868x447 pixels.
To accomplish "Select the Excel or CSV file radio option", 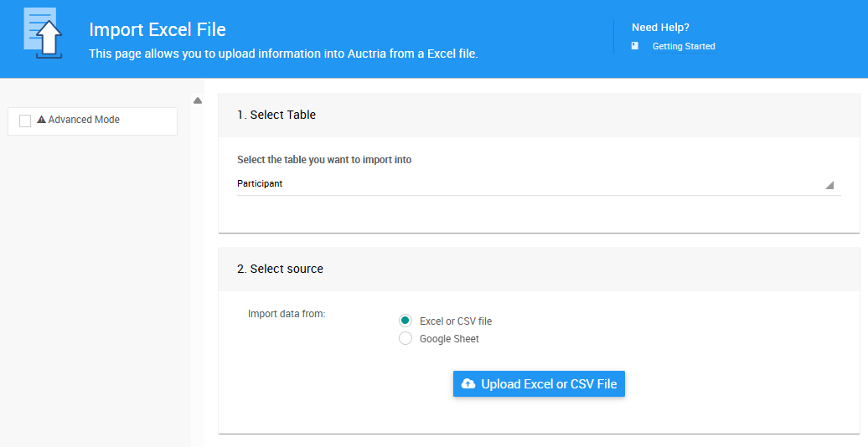I will pyautogui.click(x=406, y=321).
